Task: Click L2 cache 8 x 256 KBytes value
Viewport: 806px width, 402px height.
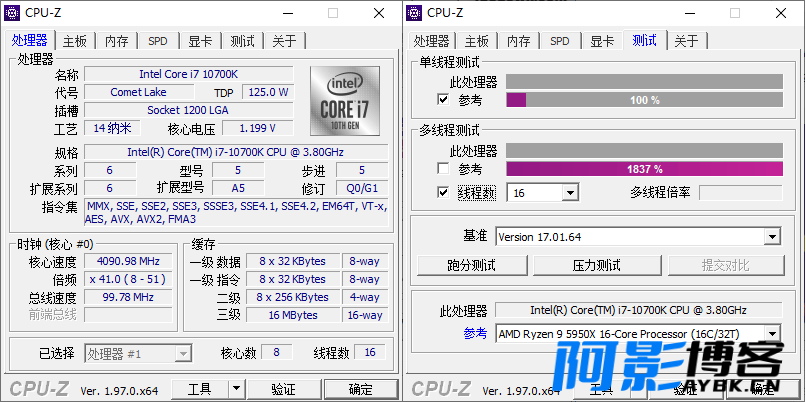Action: point(293,297)
